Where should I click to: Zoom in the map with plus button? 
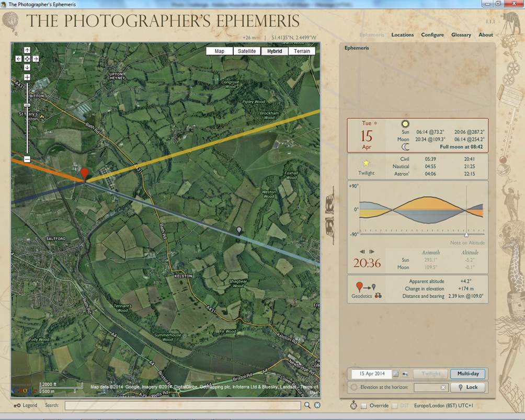coord(27,77)
